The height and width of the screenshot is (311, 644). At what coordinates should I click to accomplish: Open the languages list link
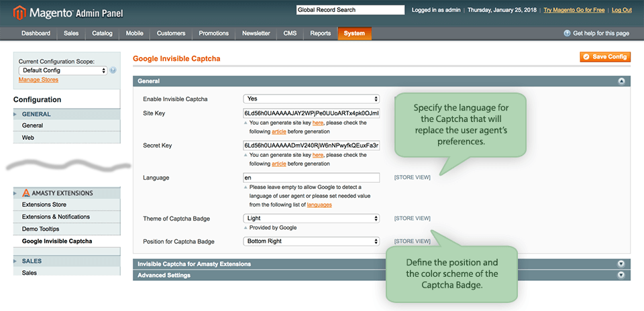(x=319, y=204)
